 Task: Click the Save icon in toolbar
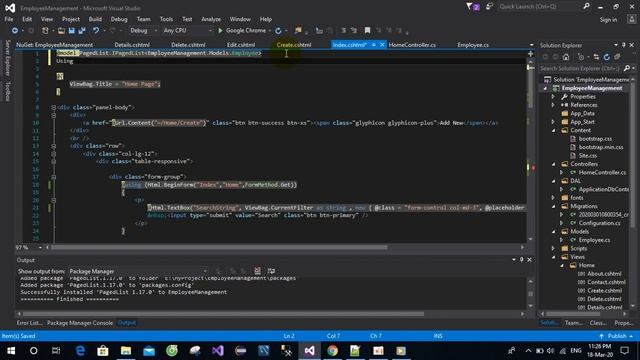coord(71,31)
